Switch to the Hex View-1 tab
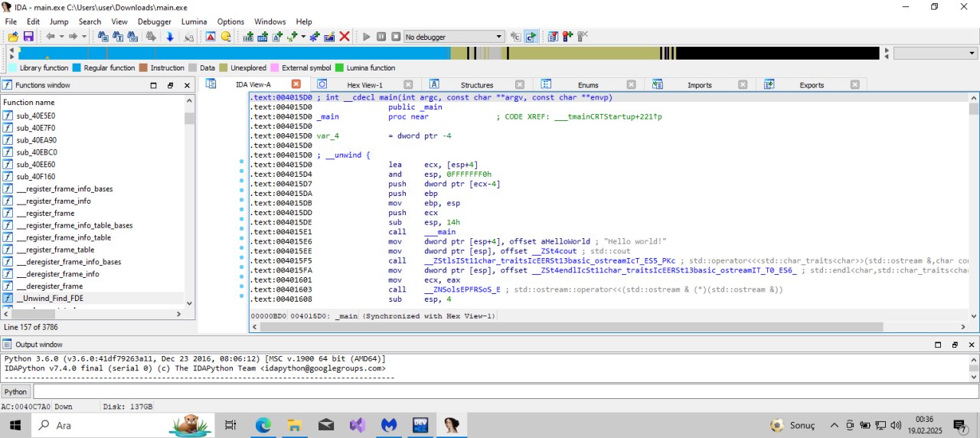This screenshot has height=438, width=980. (x=365, y=85)
